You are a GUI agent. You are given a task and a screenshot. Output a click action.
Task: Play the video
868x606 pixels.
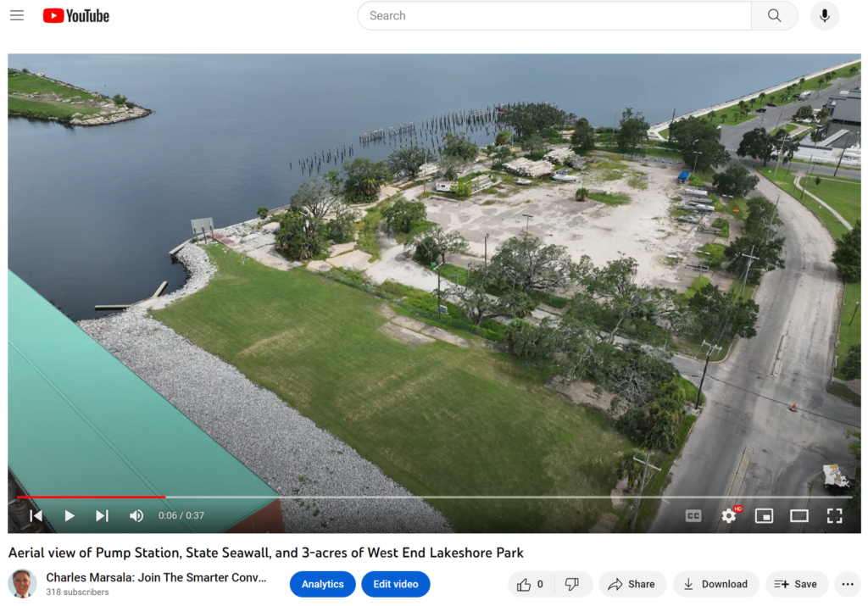[x=70, y=516]
